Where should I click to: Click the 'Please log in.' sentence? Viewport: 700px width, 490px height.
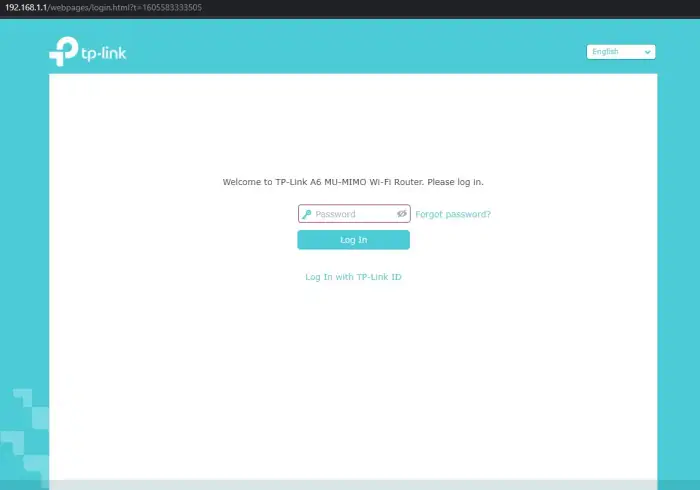pos(456,183)
